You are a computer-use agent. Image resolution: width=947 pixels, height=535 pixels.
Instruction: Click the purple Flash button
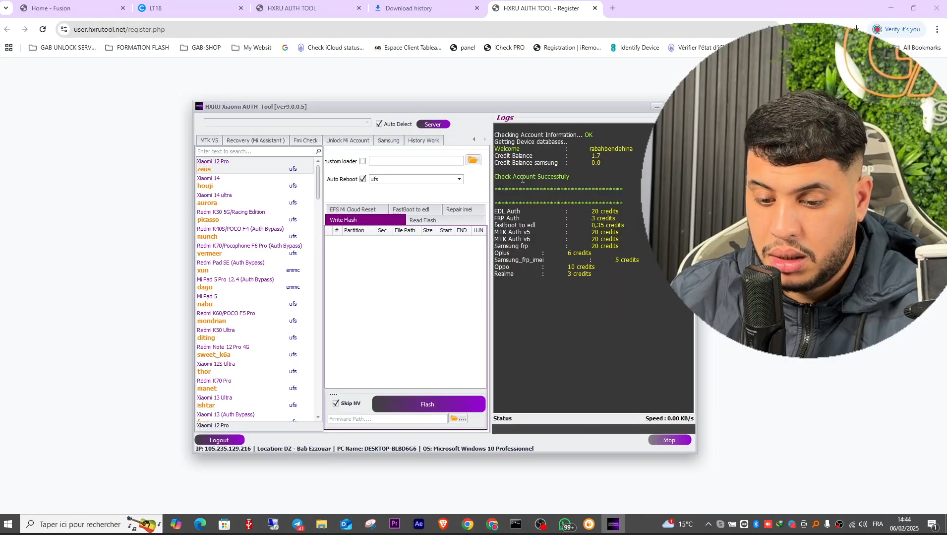[428, 404]
